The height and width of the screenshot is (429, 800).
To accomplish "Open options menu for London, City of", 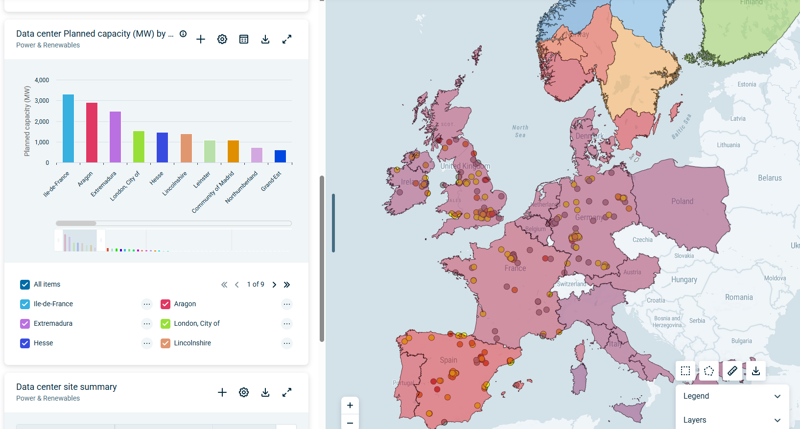I will pos(287,324).
